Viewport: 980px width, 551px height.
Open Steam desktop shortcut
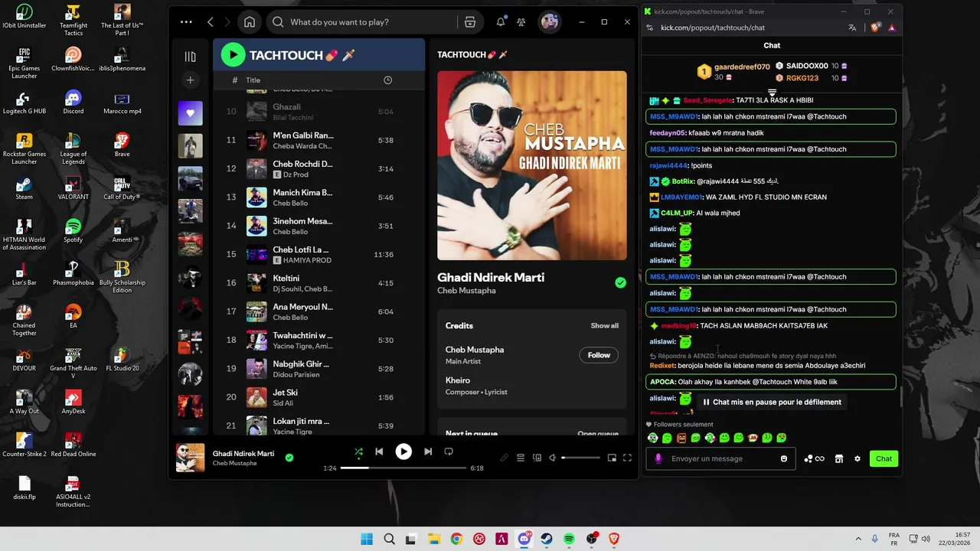[24, 187]
